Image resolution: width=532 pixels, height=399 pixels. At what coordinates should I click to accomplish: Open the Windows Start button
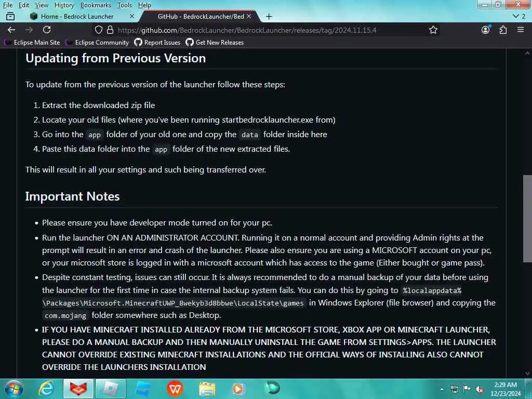click(14, 389)
